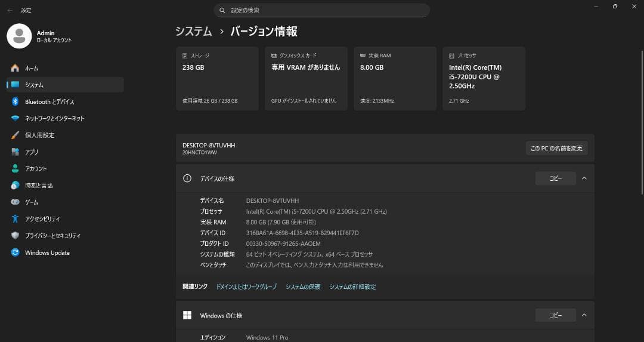The width and height of the screenshot is (644, 342).
Task: Click the back arrow icon in the title bar
Action: [x=10, y=10]
